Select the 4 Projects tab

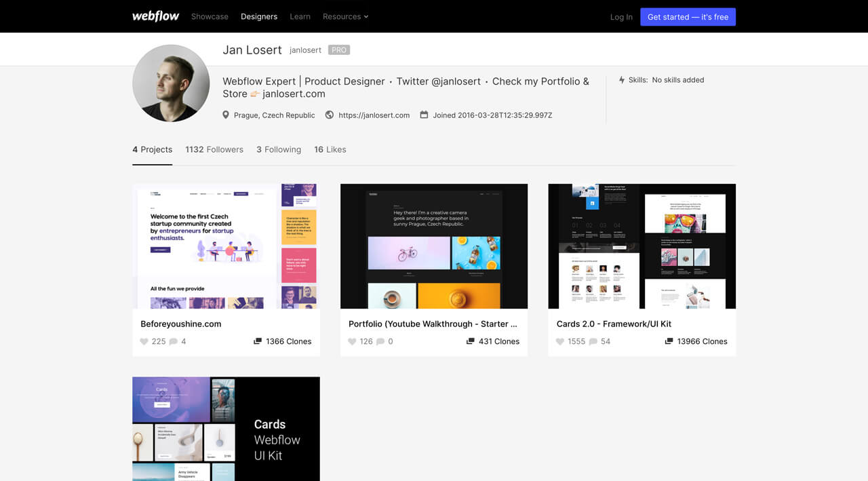click(x=153, y=149)
